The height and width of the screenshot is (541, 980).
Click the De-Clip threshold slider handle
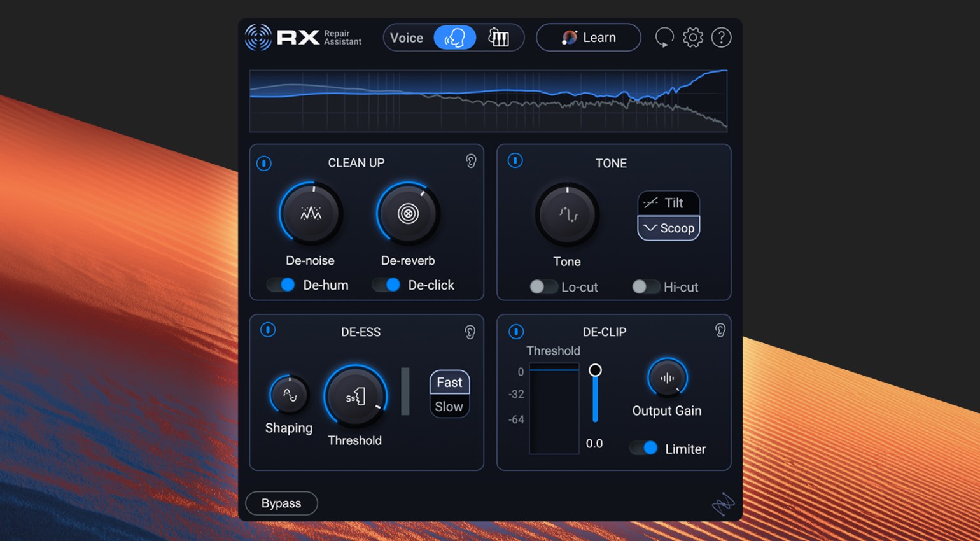point(595,370)
